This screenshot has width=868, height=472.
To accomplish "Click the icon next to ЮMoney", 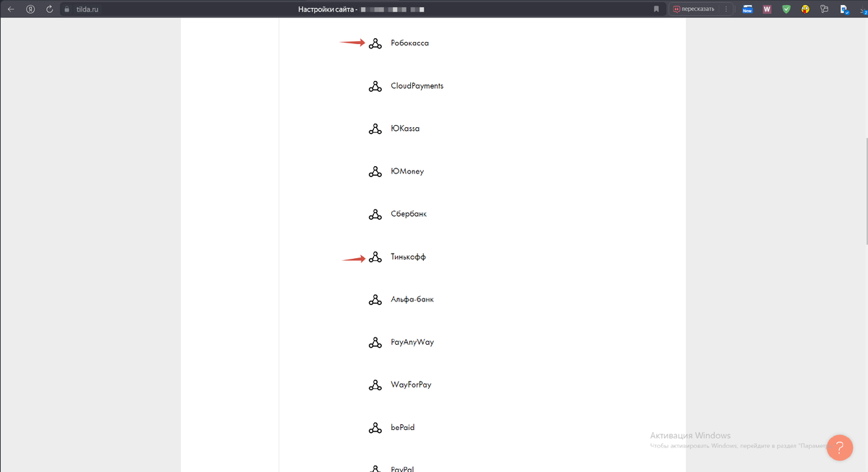I will 375,171.
